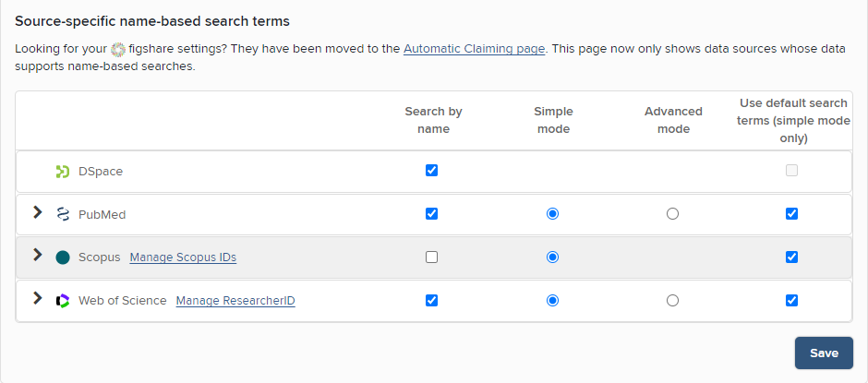Select Simple mode for Scopus
The width and height of the screenshot is (868, 383).
click(552, 257)
